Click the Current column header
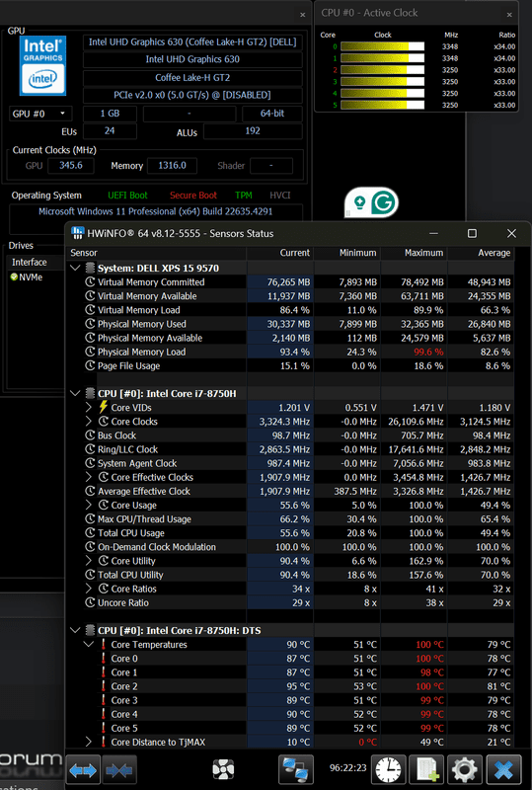 (280, 253)
